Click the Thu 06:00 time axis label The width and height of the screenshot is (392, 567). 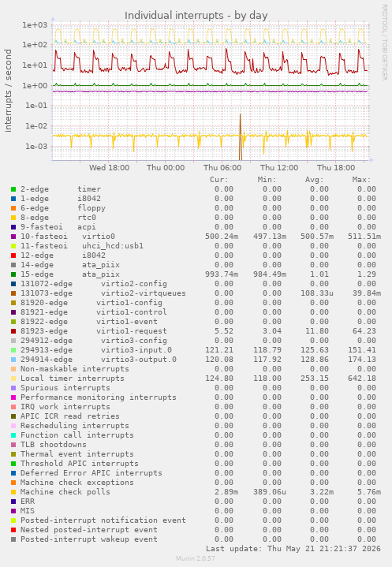222,168
